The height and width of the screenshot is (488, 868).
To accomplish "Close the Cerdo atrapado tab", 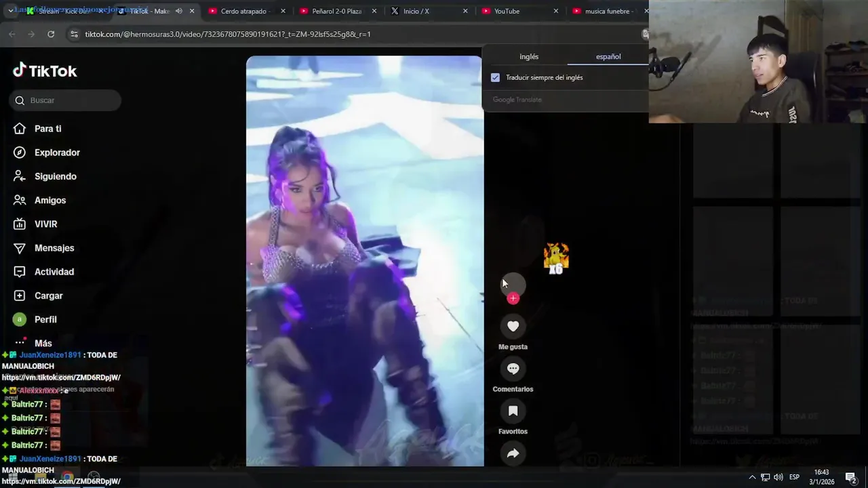I will [283, 11].
